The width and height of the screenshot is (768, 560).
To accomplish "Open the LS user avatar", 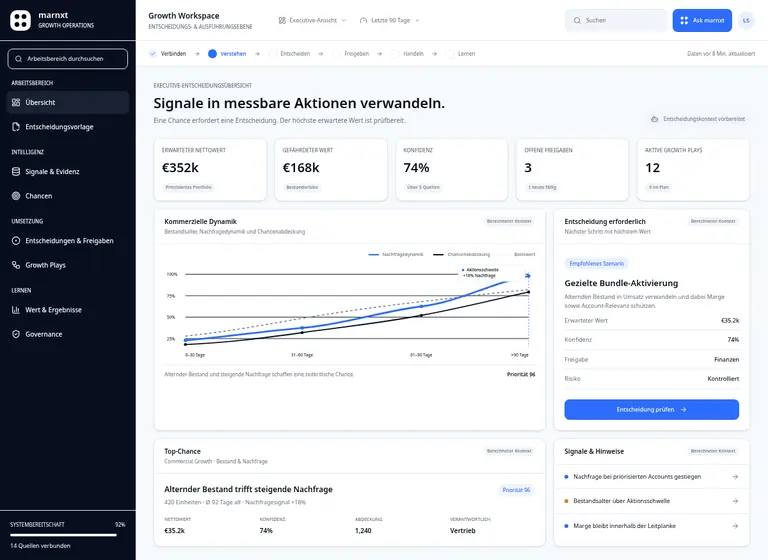I will click(x=746, y=21).
